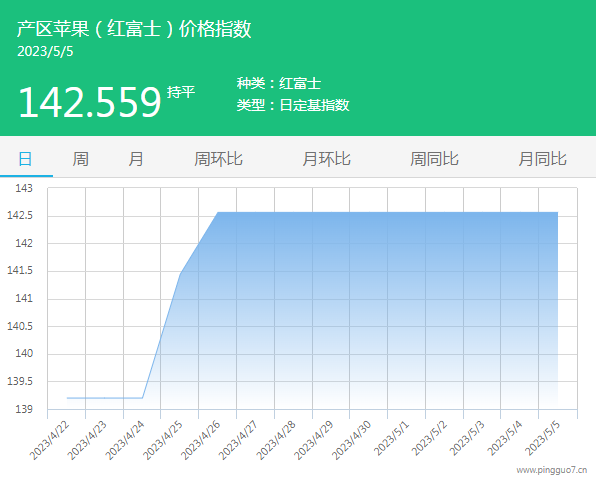
Task: Click the x-axis label 2023/4/26
Action: click(201, 440)
